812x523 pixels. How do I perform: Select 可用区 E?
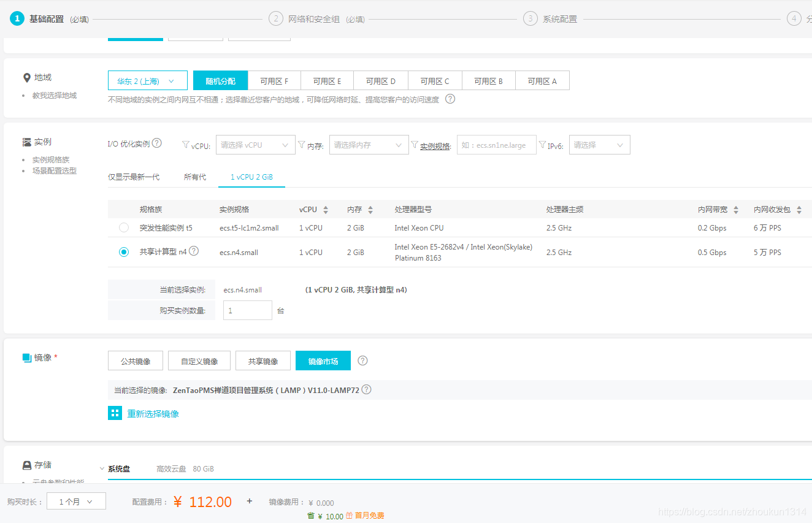coord(327,81)
